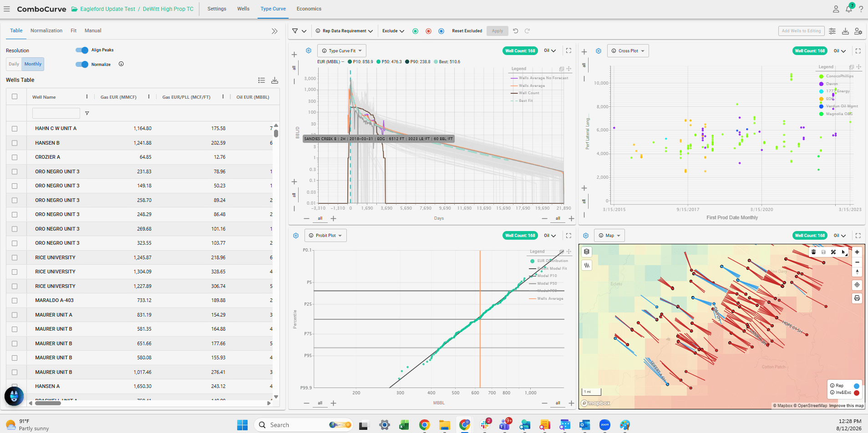The image size is (868, 433).
Task: Open the Exclude dropdown
Action: tap(393, 31)
